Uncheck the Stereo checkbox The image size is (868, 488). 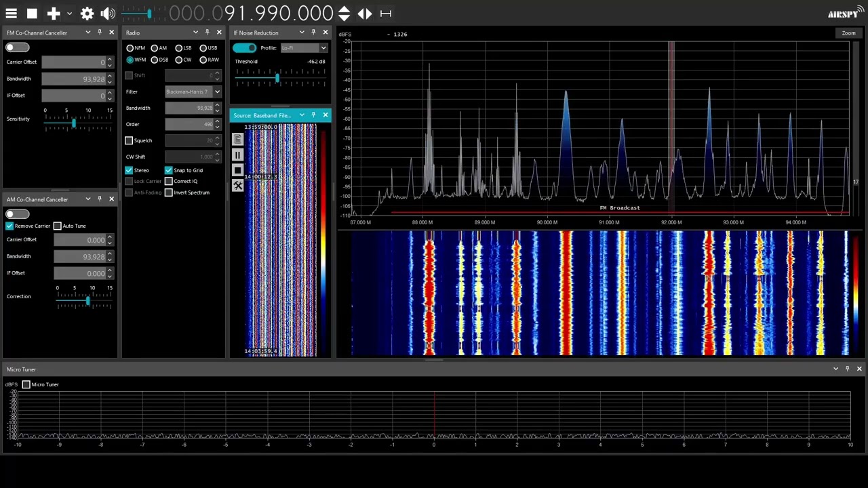click(x=129, y=170)
